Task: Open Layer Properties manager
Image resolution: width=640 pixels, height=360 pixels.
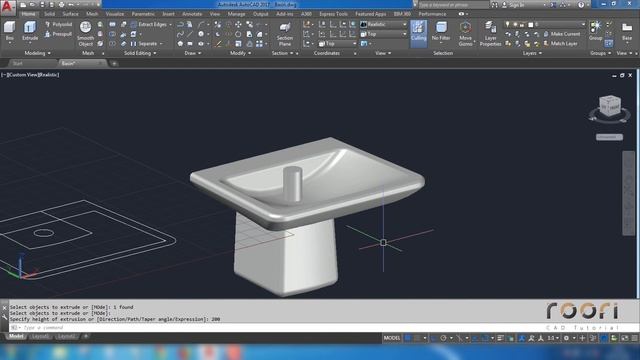Action: (490, 33)
